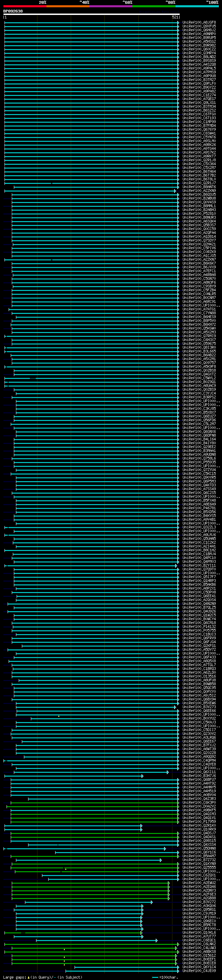
Task: Open UniRef100_B6SZS2 entry
Action: (199, 110)
